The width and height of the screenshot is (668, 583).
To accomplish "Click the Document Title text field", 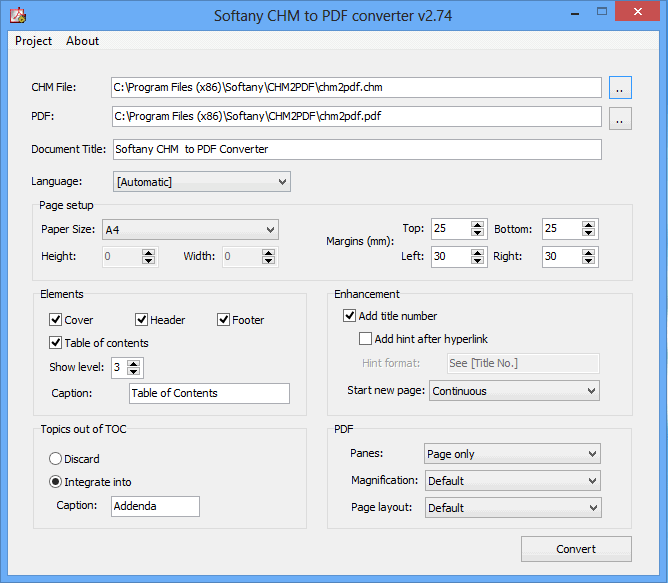I will [356, 149].
